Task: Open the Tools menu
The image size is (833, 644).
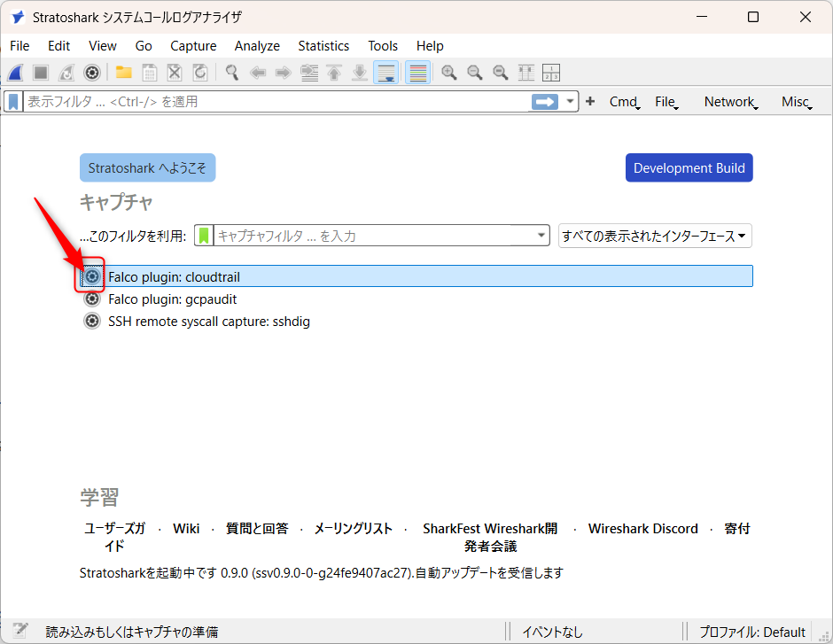Action: click(x=383, y=46)
